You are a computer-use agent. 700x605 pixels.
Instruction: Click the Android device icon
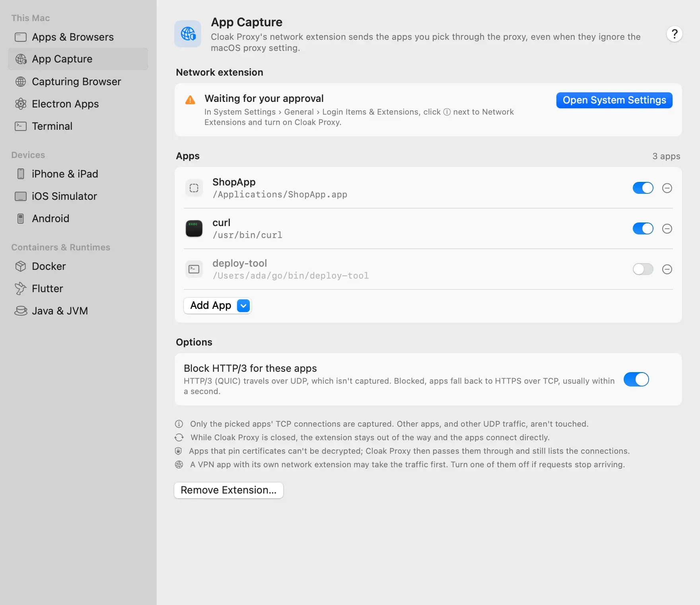click(21, 219)
